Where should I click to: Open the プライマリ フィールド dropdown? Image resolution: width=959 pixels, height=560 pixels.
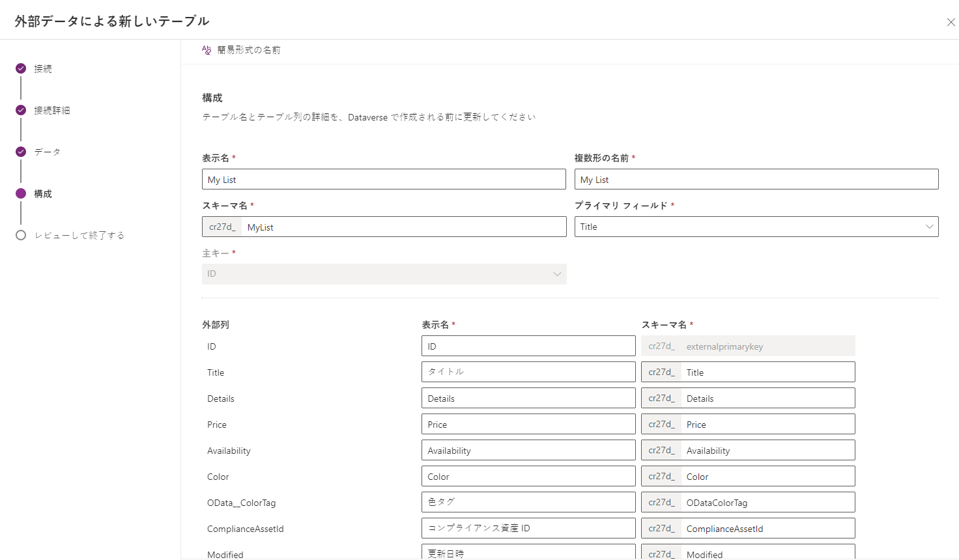[x=756, y=227]
